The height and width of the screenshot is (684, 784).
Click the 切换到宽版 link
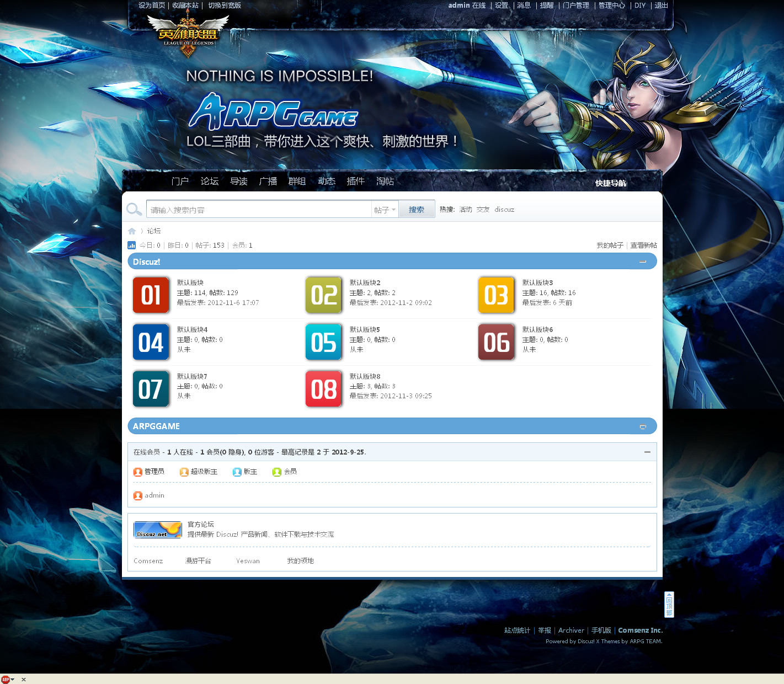click(x=225, y=6)
